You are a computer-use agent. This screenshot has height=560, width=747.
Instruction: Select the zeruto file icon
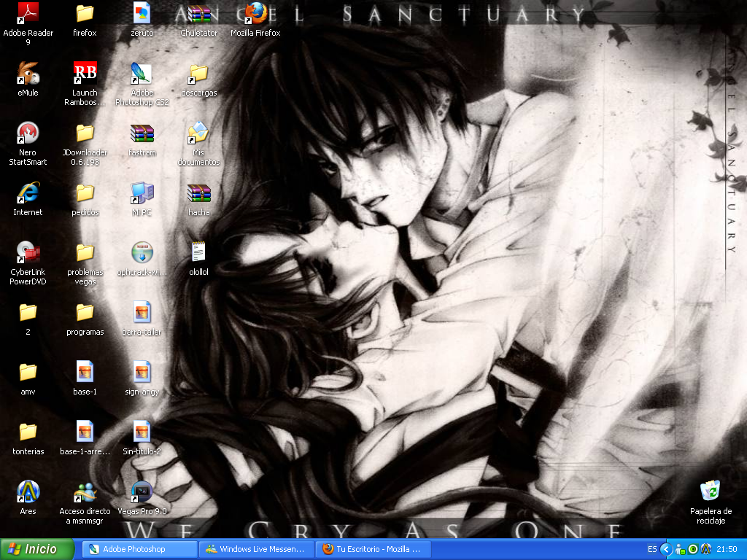[142, 14]
